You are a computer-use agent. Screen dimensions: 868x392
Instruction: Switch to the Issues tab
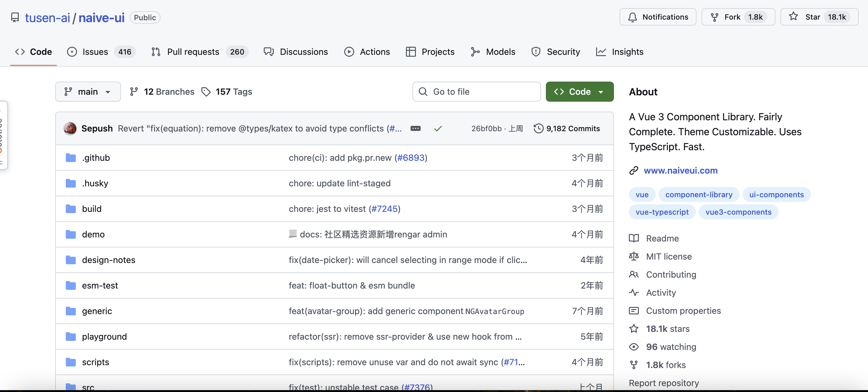(95, 51)
